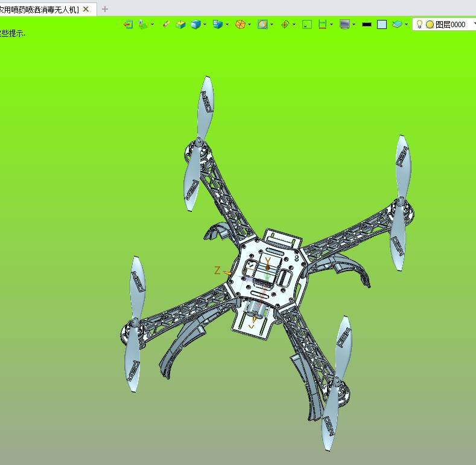This screenshot has height=465, width=476.
Task: Click the eraser/pencil icon in toolbar
Action: pyautogui.click(x=166, y=24)
